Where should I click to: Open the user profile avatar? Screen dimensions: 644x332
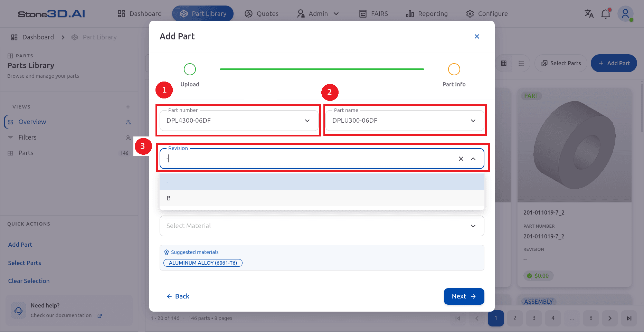click(x=625, y=14)
